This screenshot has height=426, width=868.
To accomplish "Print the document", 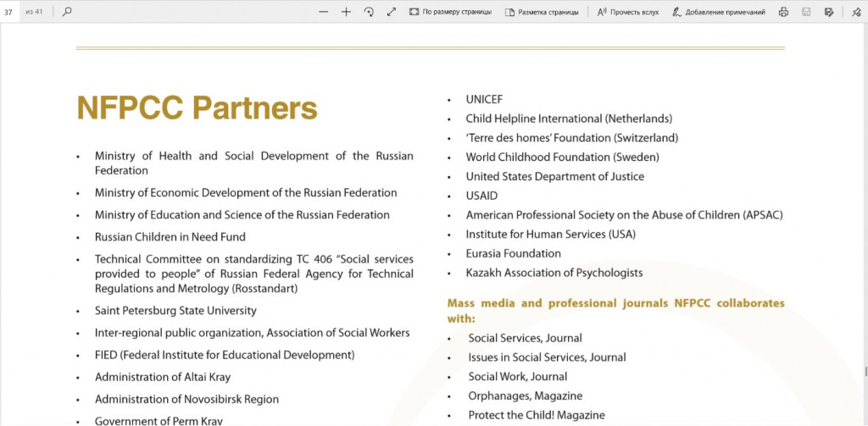I will click(x=783, y=12).
